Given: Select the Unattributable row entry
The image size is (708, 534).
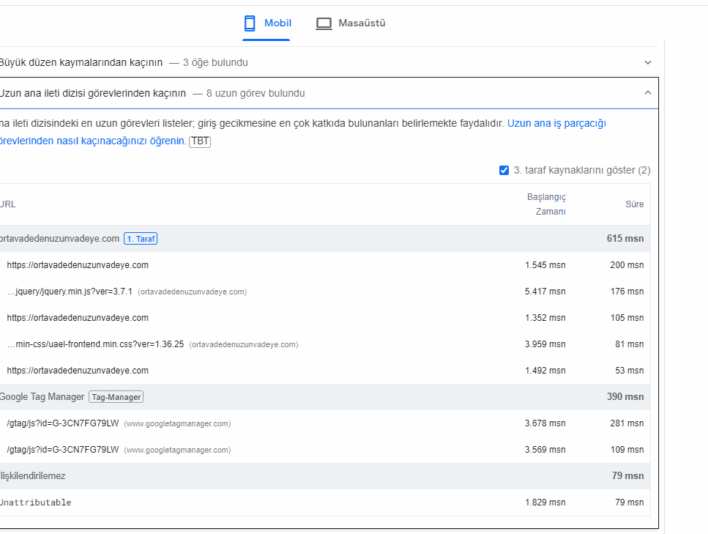Looking at the screenshot, I should 36,502.
